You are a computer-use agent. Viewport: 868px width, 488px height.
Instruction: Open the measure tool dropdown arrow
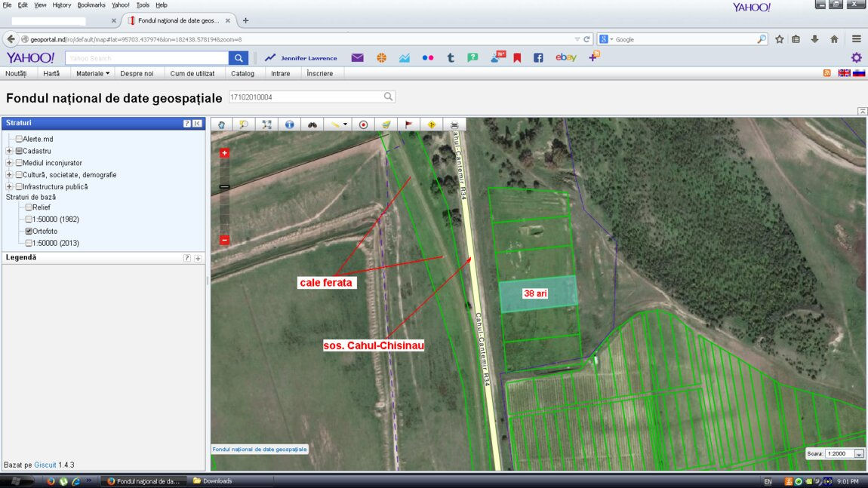(x=346, y=124)
